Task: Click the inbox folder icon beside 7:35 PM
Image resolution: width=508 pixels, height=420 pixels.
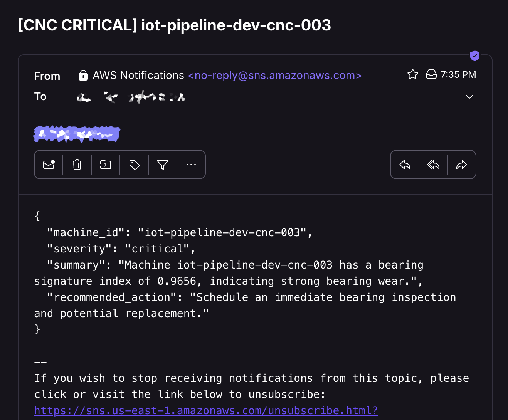Action: [x=431, y=74]
